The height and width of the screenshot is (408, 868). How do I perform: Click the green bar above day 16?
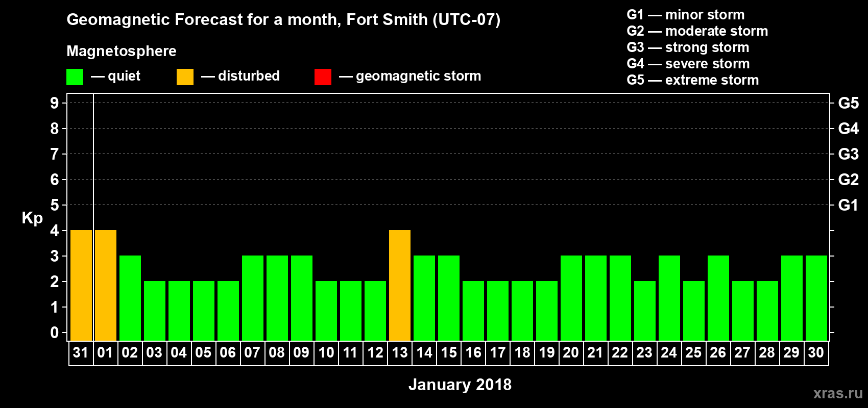point(473,311)
